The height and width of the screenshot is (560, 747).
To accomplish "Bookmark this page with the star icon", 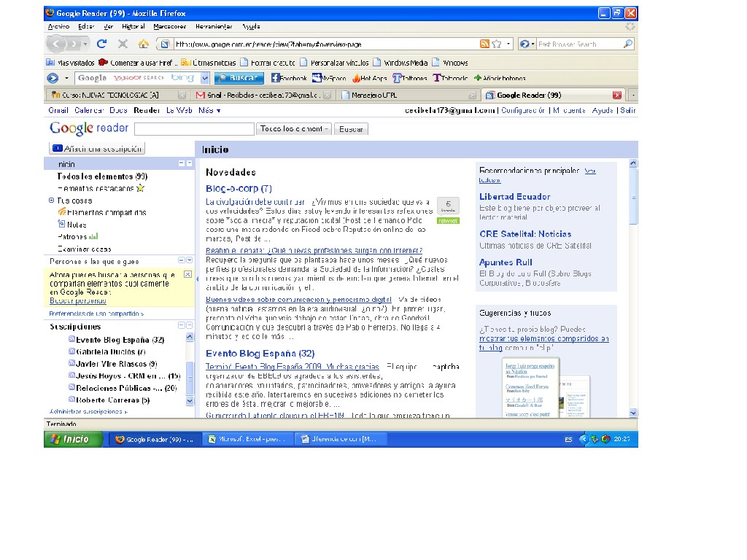I will [497, 44].
